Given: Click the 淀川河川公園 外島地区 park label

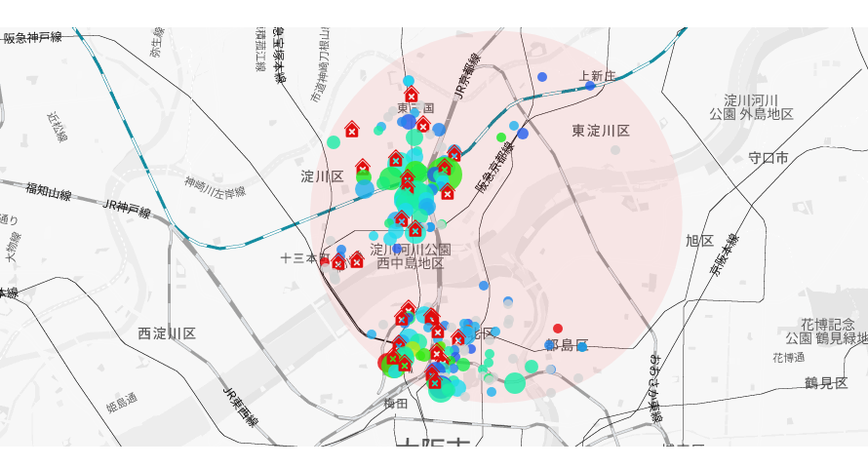Looking at the screenshot, I should pyautogui.click(x=752, y=107).
